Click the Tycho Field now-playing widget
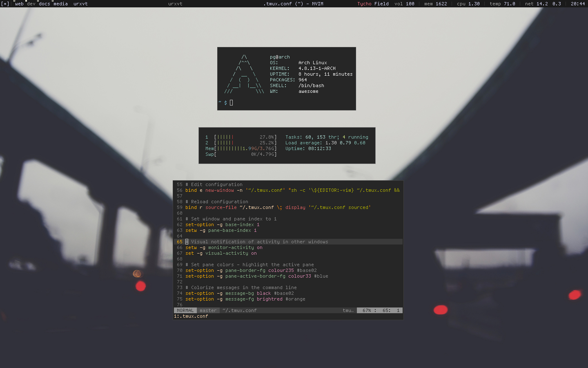588x368 pixels. click(373, 4)
